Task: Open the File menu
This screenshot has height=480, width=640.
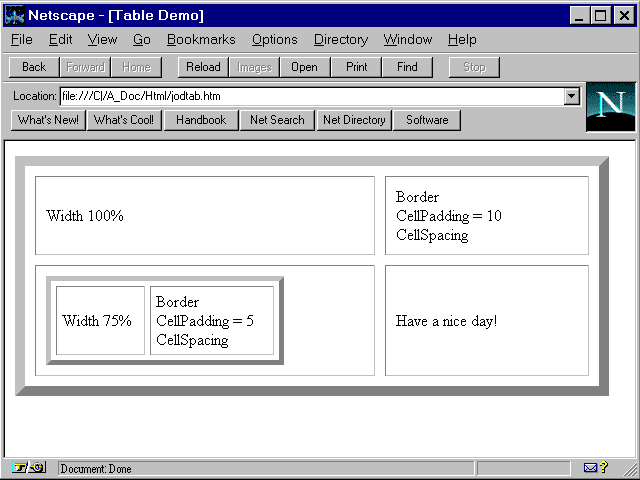Action: click(21, 40)
